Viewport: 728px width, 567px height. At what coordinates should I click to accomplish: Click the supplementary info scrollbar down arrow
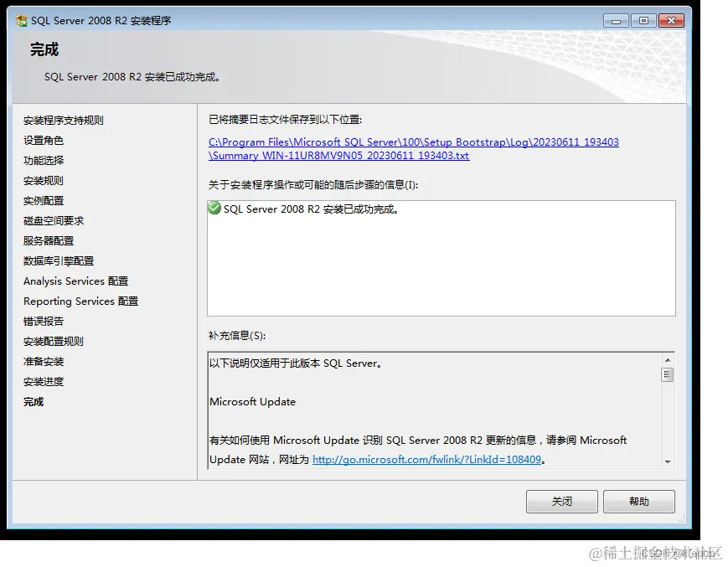(x=668, y=461)
